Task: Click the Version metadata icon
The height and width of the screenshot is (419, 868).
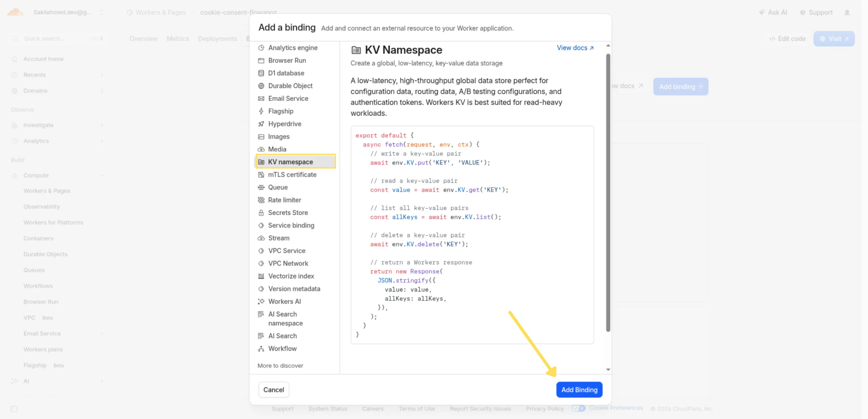Action: 261,289
